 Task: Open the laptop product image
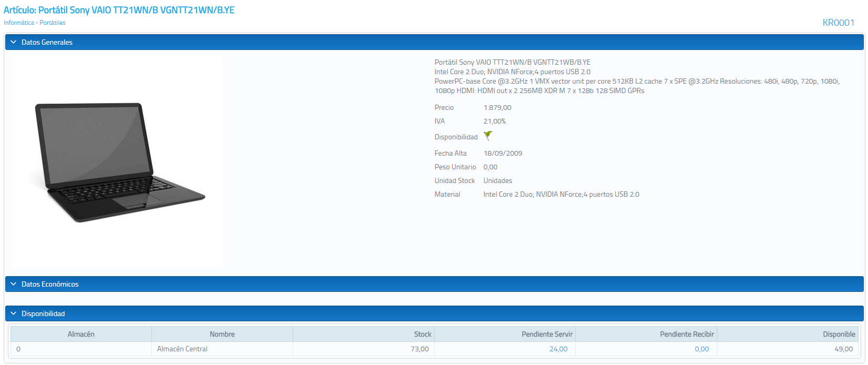119,161
